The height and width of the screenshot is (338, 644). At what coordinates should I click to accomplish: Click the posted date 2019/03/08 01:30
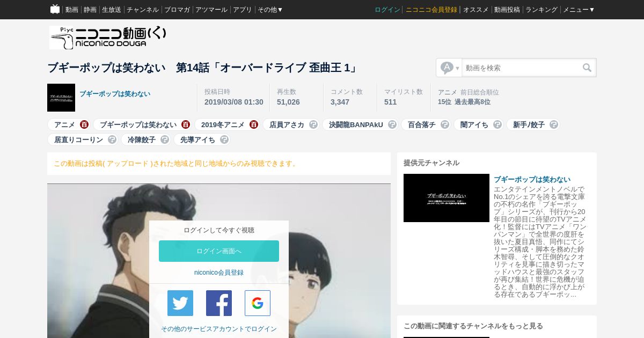click(x=233, y=102)
